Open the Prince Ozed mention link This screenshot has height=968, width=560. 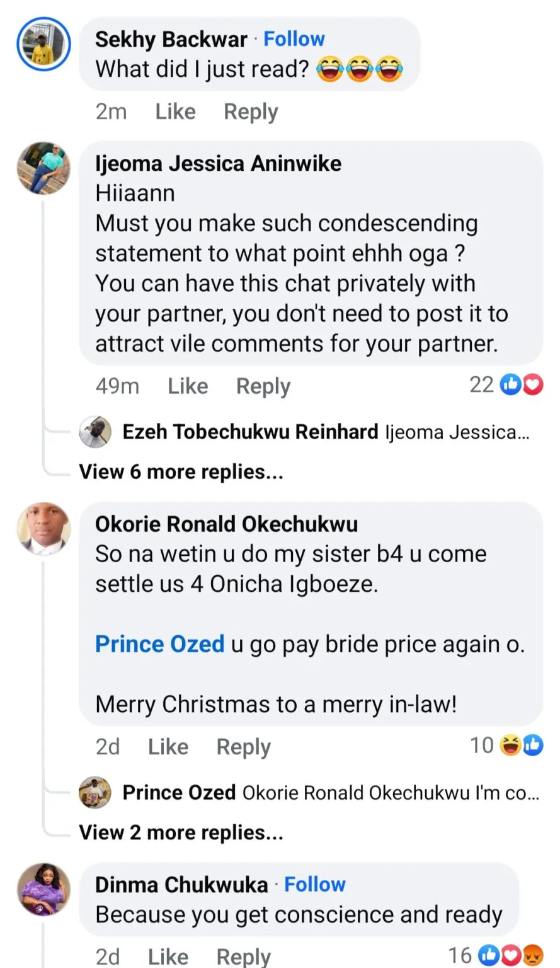pos(159,644)
